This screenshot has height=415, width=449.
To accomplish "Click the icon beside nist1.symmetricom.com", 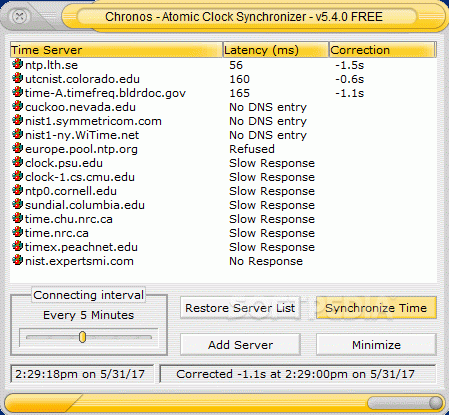I will pos(17,120).
